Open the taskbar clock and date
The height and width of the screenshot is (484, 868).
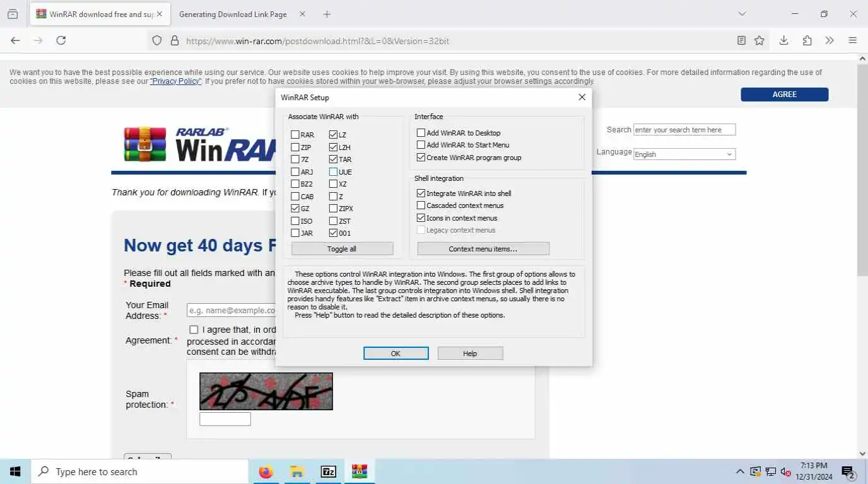[x=814, y=471]
